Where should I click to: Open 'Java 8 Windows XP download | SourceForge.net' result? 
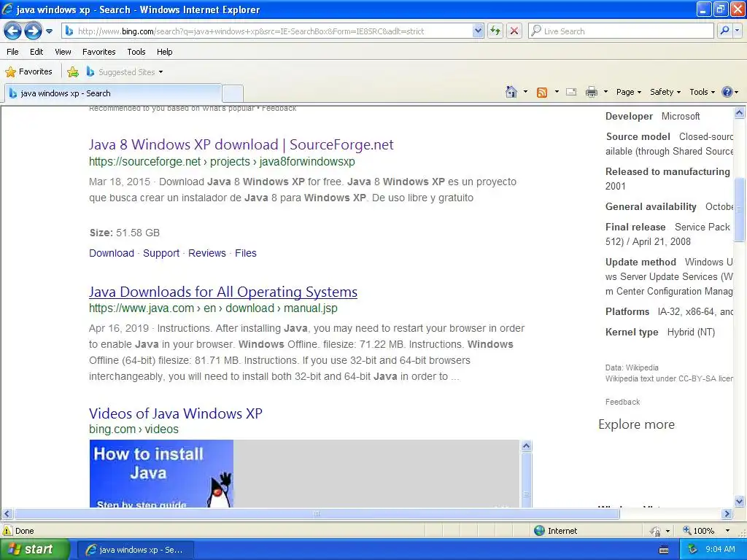[x=241, y=144]
